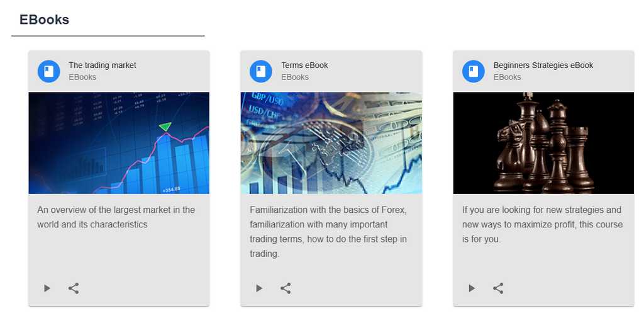
Task: Click the book icon beside Beginners Strategies eBook
Action: click(x=474, y=71)
